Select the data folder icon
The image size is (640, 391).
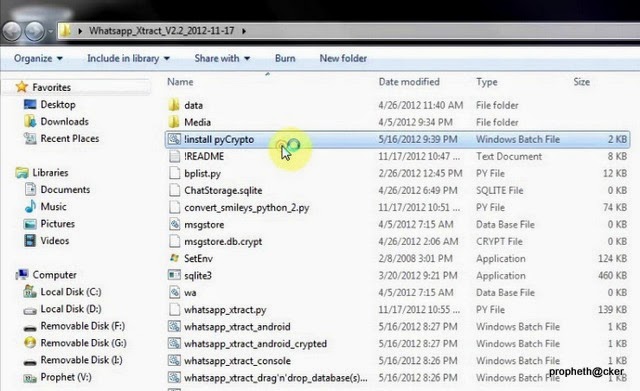click(174, 105)
